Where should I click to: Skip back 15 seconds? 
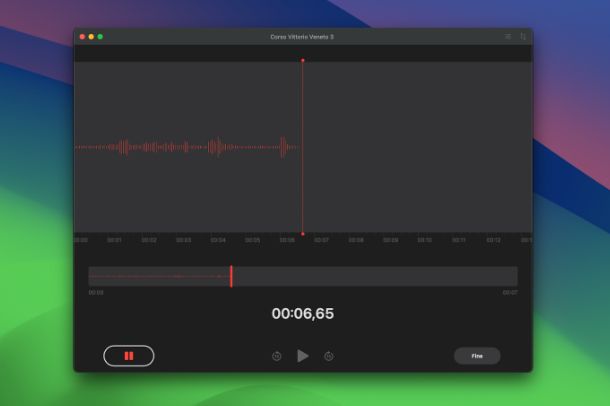[277, 356]
